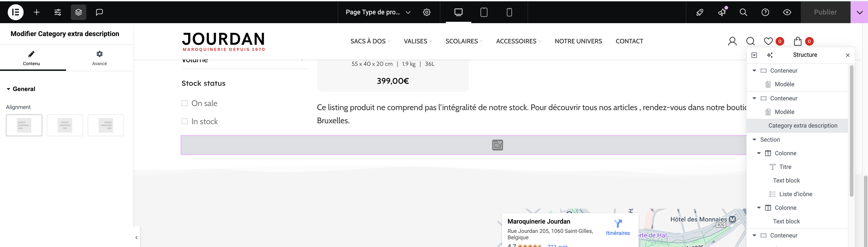The image size is (868, 247).
Task: Open the notes comment icon
Action: [99, 12]
